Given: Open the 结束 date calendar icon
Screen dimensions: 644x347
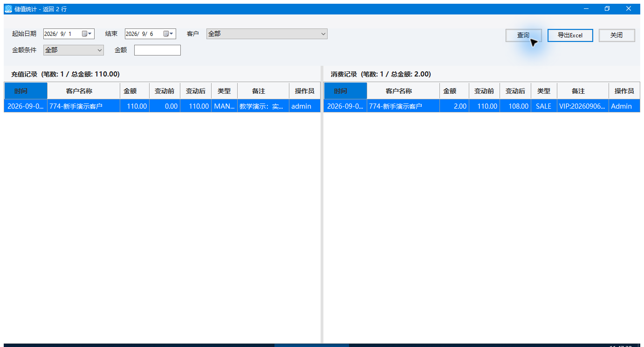Looking at the screenshot, I should (x=166, y=34).
